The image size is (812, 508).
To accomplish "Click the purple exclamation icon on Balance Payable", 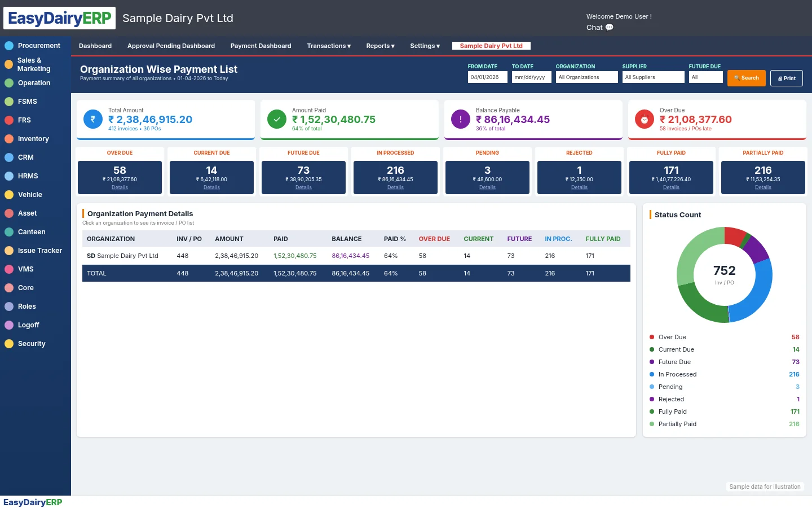I will (461, 119).
